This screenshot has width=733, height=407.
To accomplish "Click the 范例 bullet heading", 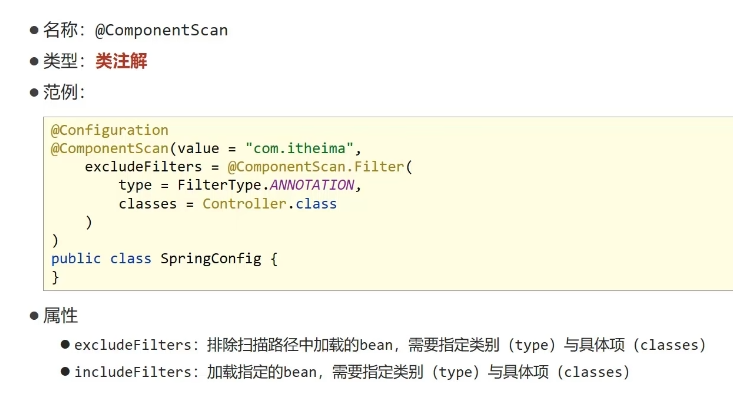I will (60, 92).
